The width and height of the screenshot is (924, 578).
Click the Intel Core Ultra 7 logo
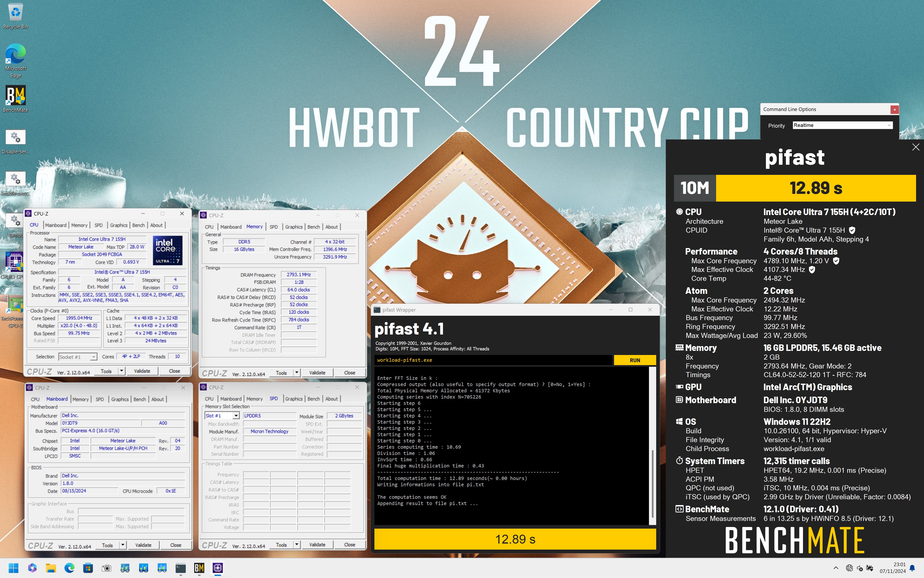point(168,250)
